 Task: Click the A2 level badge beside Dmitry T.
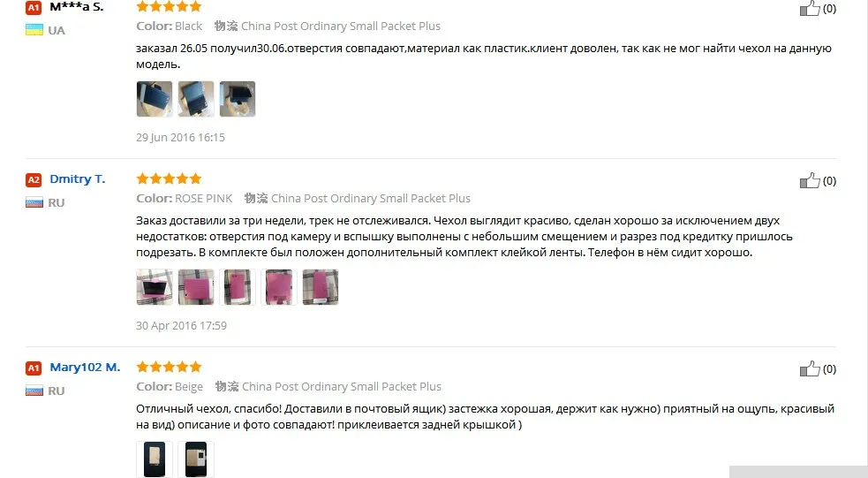[34, 179]
